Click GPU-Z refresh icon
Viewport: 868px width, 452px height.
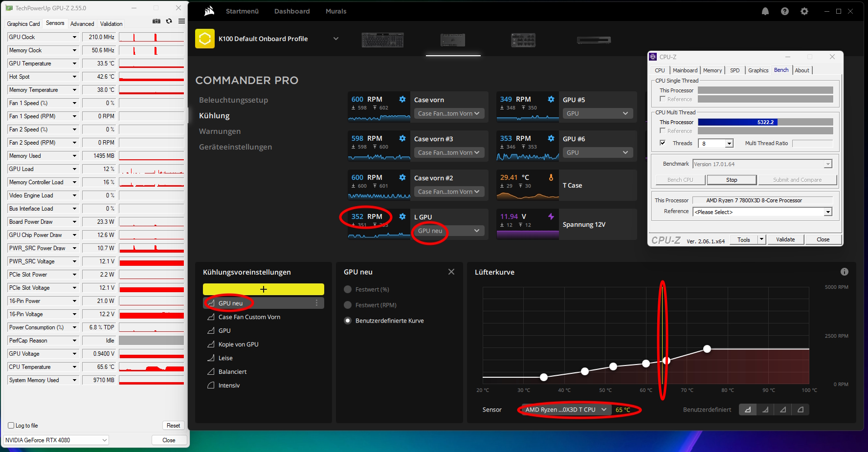click(x=169, y=21)
